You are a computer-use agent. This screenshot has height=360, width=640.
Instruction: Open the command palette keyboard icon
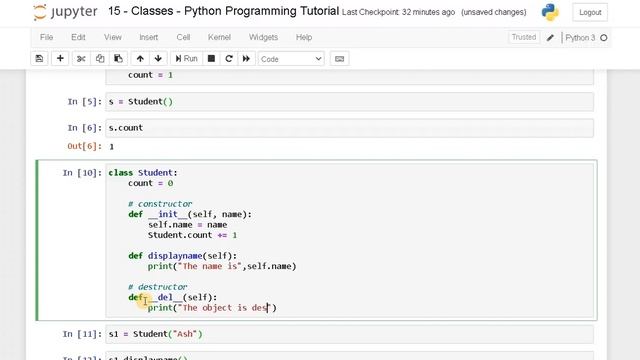click(339, 59)
